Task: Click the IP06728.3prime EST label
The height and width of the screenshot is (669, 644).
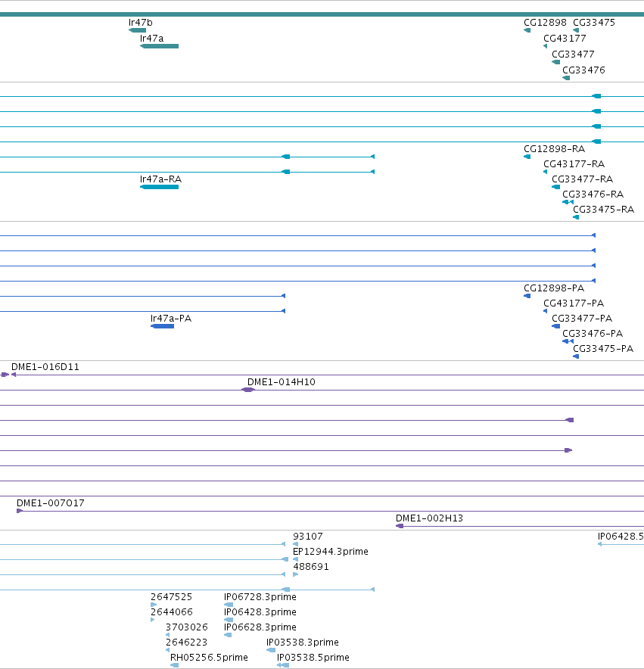Action: pyautogui.click(x=260, y=597)
